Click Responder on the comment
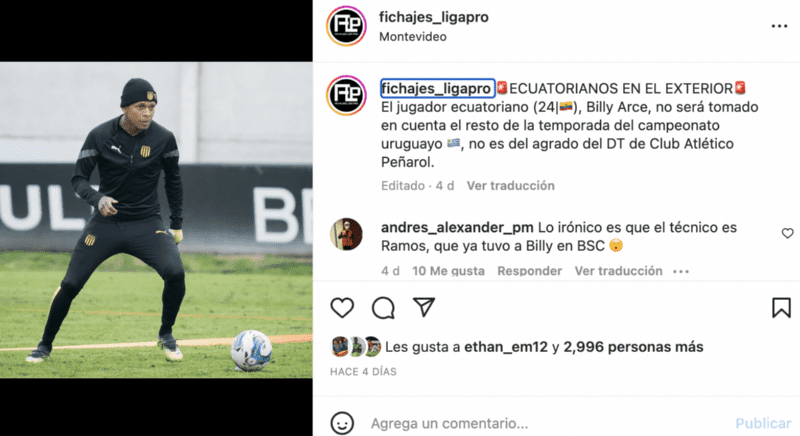Viewport: 800px width, 436px height. click(x=530, y=271)
